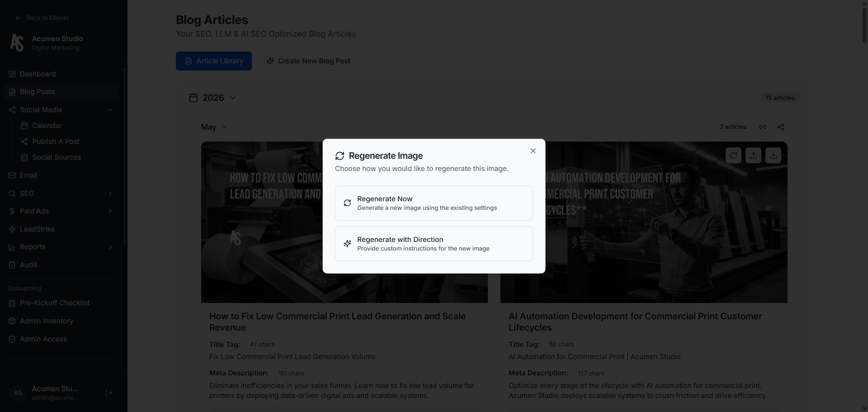
Task: Open Blog Posts in the sidebar
Action: coord(61,92)
